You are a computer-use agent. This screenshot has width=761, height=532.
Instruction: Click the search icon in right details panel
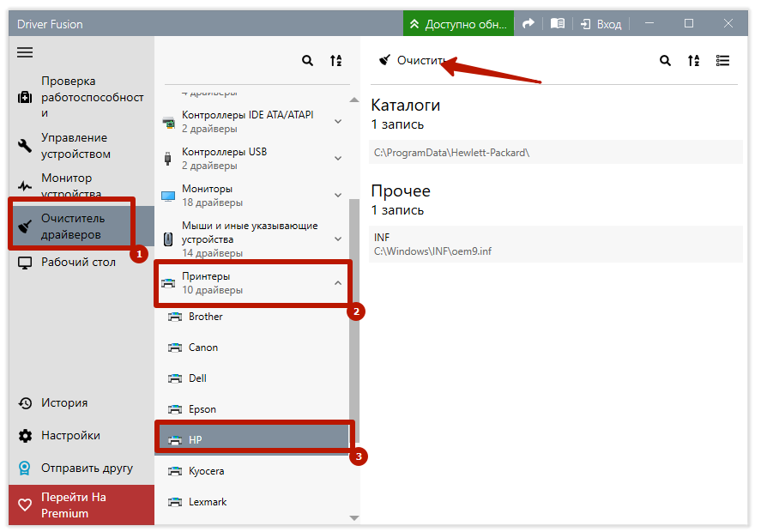click(665, 61)
